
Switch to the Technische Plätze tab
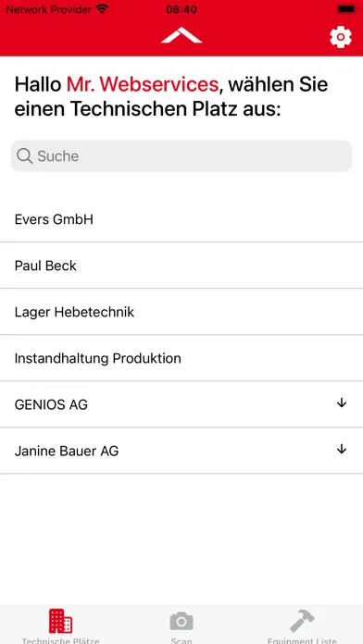pos(60,640)
